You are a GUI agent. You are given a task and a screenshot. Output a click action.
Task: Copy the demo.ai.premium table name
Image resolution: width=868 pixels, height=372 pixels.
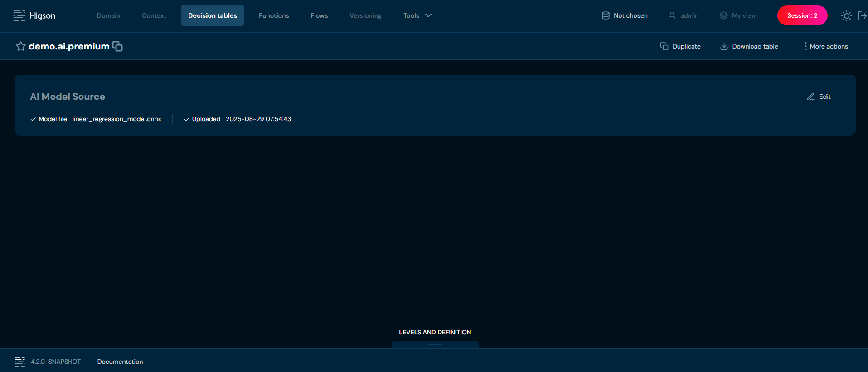pyautogui.click(x=117, y=46)
